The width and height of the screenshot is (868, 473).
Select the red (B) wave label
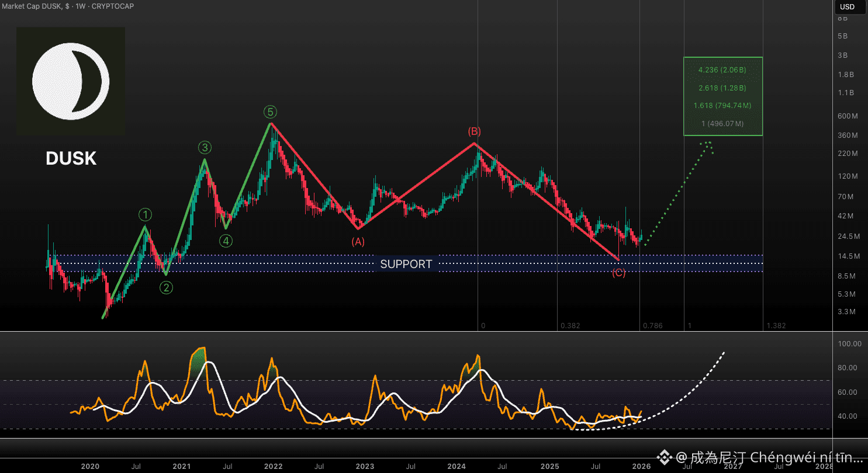pyautogui.click(x=473, y=131)
